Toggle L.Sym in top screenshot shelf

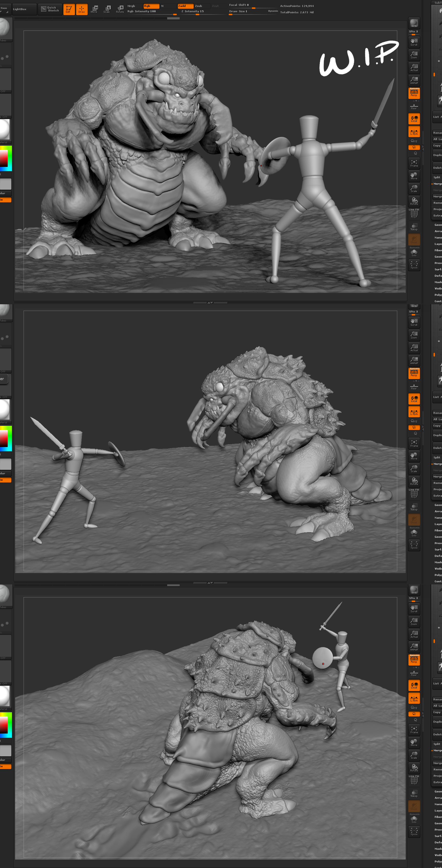coord(414,132)
